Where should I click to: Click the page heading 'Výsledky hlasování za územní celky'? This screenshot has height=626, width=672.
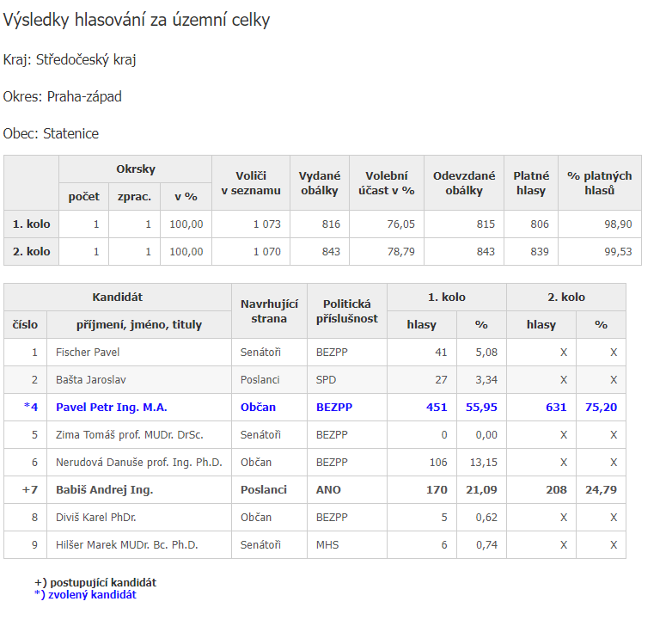(x=137, y=20)
